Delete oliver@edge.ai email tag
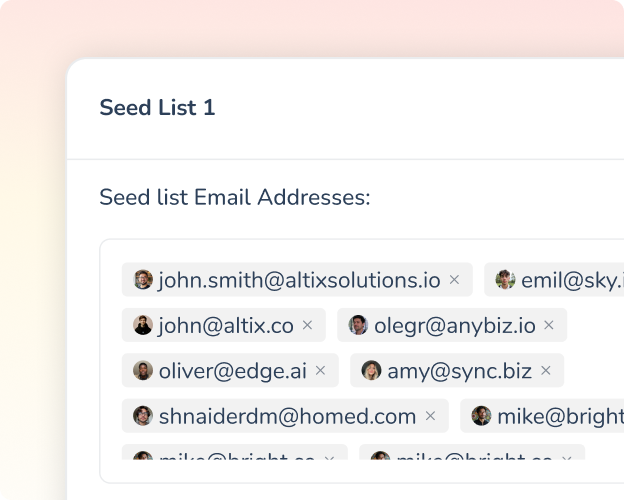This screenshot has height=500, width=624. [x=320, y=370]
